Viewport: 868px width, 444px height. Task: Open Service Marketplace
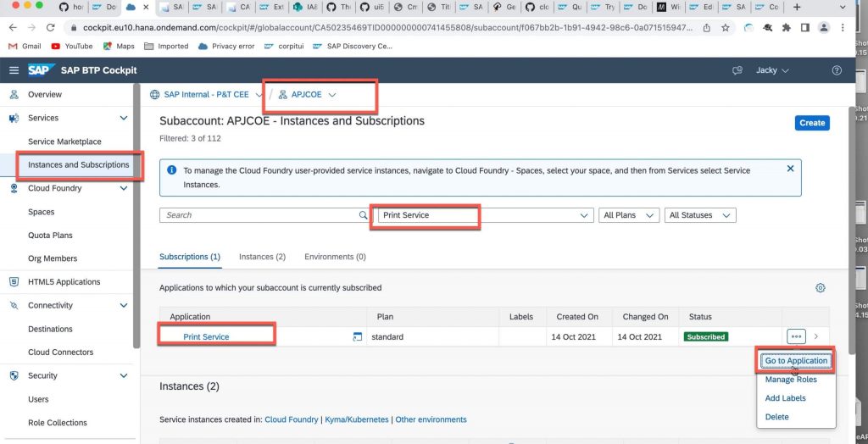[x=64, y=142]
